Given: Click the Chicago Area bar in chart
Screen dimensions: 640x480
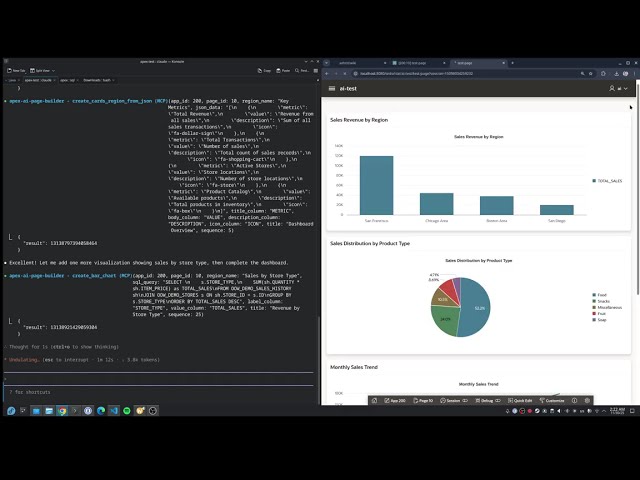Looking at the screenshot, I should point(436,204).
